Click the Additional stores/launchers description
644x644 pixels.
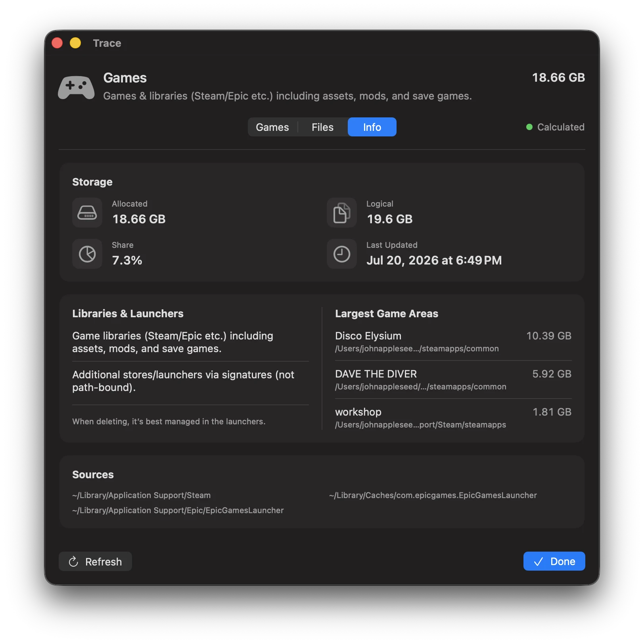[x=183, y=381]
